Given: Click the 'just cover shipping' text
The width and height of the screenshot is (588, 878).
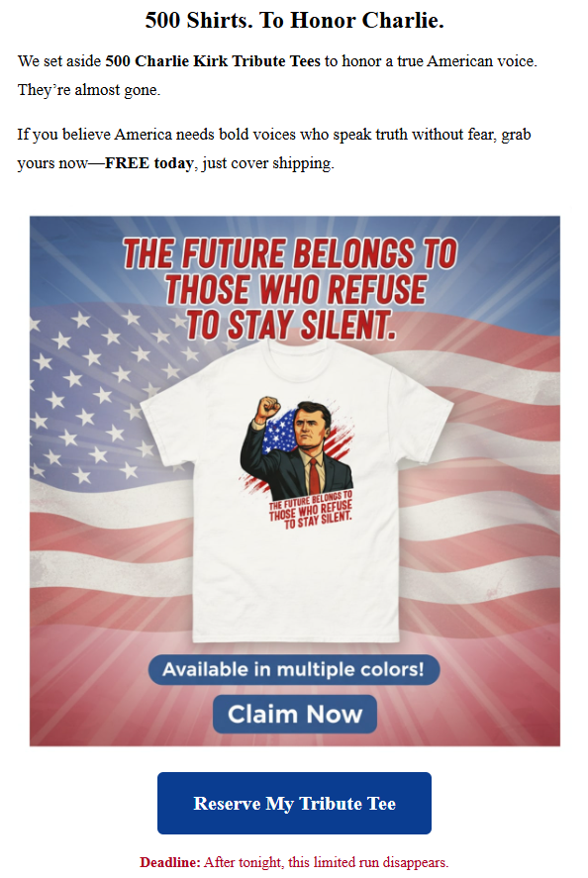Looking at the screenshot, I should (x=267, y=163).
